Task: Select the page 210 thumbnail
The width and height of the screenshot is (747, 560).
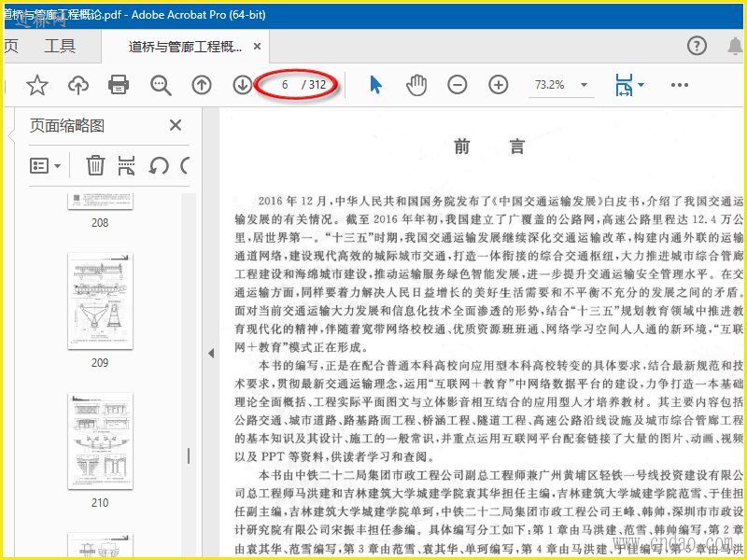Action: pyautogui.click(x=100, y=441)
